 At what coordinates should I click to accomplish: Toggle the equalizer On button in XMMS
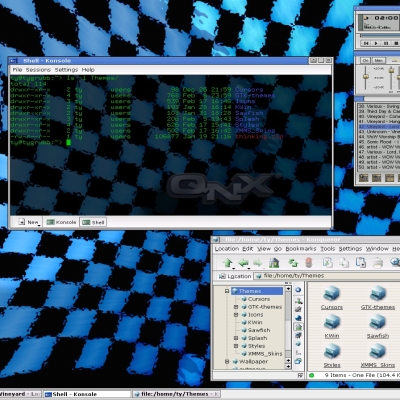[366, 60]
